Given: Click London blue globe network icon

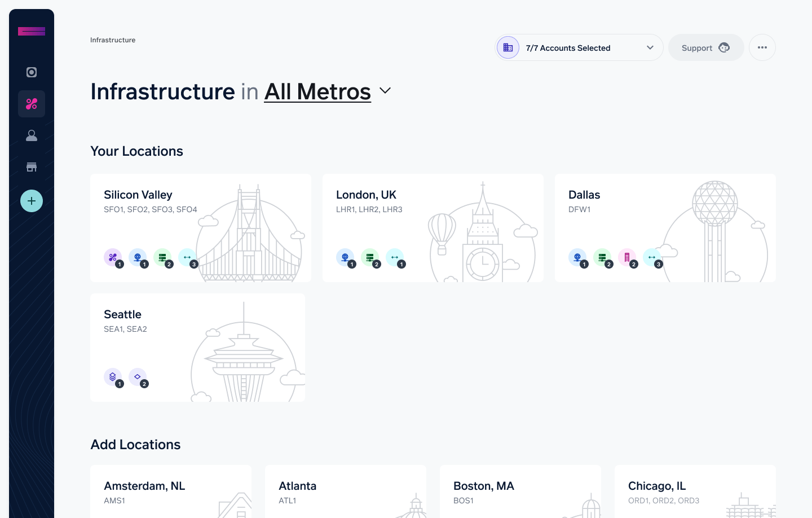Looking at the screenshot, I should click(x=345, y=257).
